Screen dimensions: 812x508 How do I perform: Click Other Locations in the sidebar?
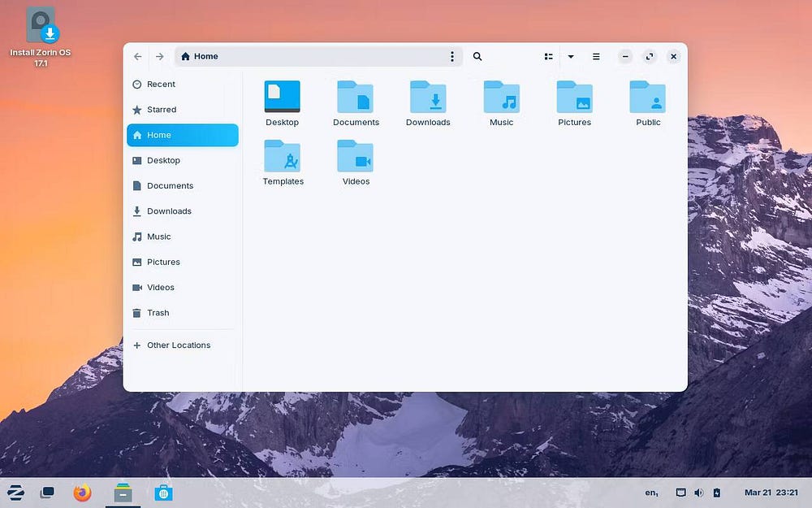[x=178, y=345]
